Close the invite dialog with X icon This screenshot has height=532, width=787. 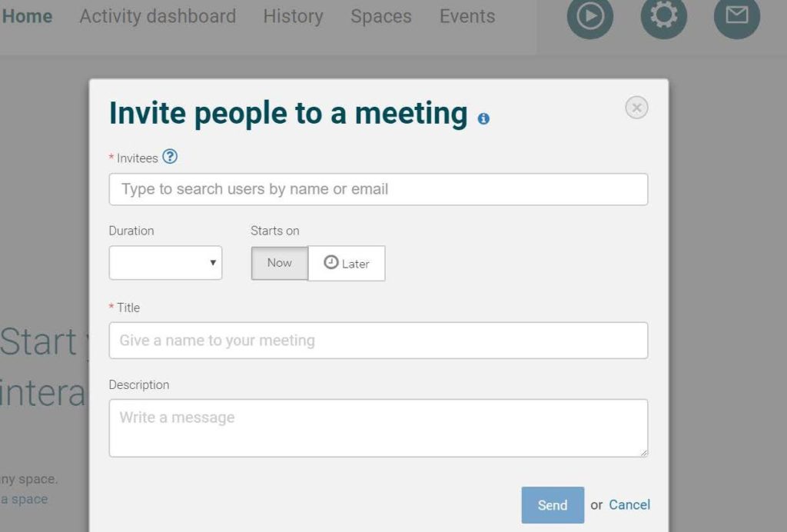point(636,108)
